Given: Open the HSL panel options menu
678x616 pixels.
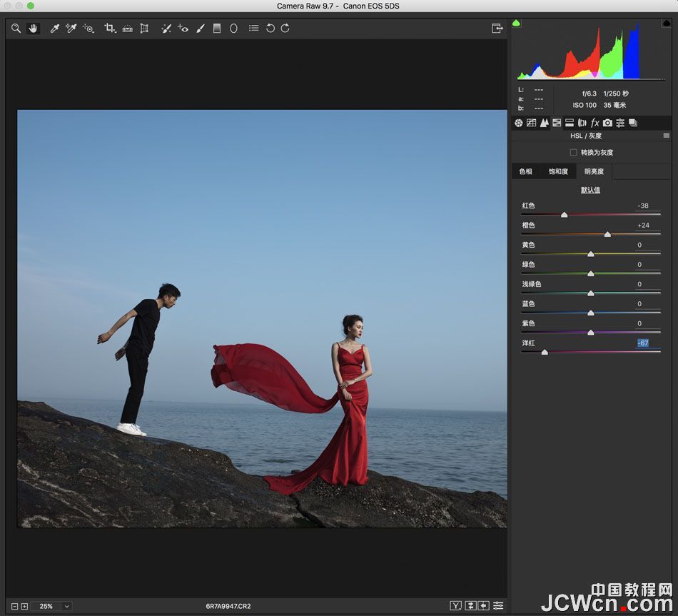Looking at the screenshot, I should [667, 136].
